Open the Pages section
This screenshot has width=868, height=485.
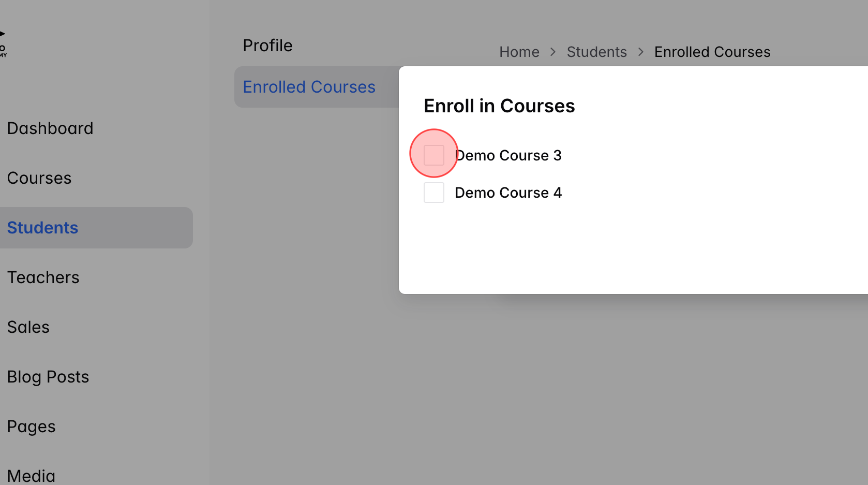pyautogui.click(x=32, y=426)
